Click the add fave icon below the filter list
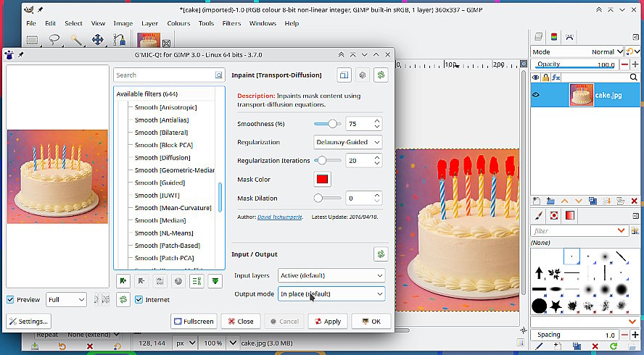This screenshot has width=644, height=355. 123,281
